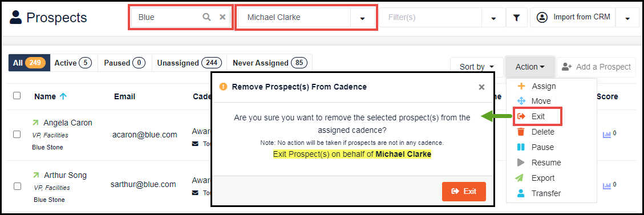Click Arthur Song's score chart icon

pos(606,186)
